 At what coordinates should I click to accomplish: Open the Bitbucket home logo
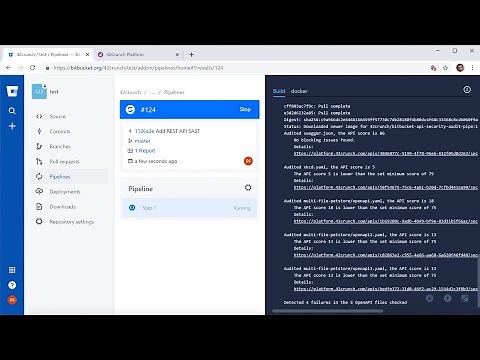tap(12, 91)
